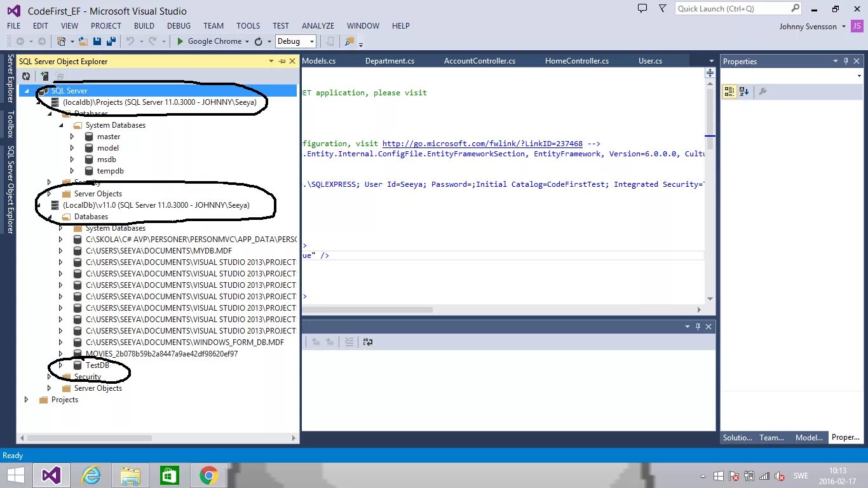Open the document tabs overflow dropdown
The height and width of the screenshot is (488, 868).
tap(711, 61)
